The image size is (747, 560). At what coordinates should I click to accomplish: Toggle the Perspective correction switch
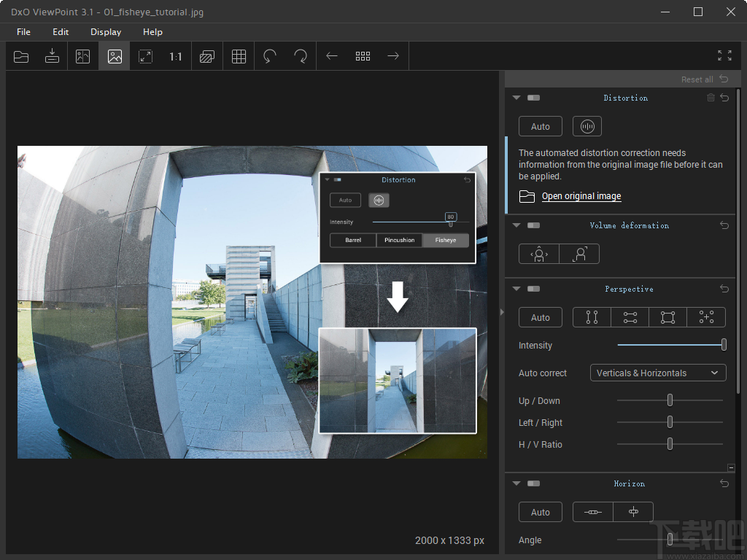(533, 289)
